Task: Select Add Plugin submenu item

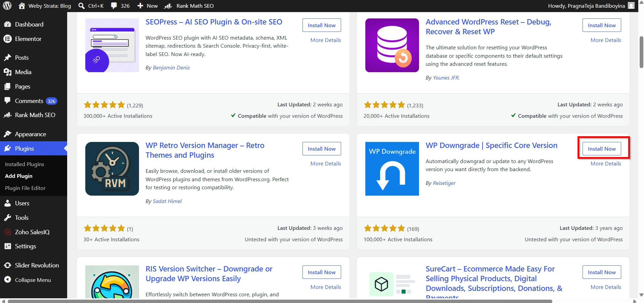Action: click(x=19, y=176)
